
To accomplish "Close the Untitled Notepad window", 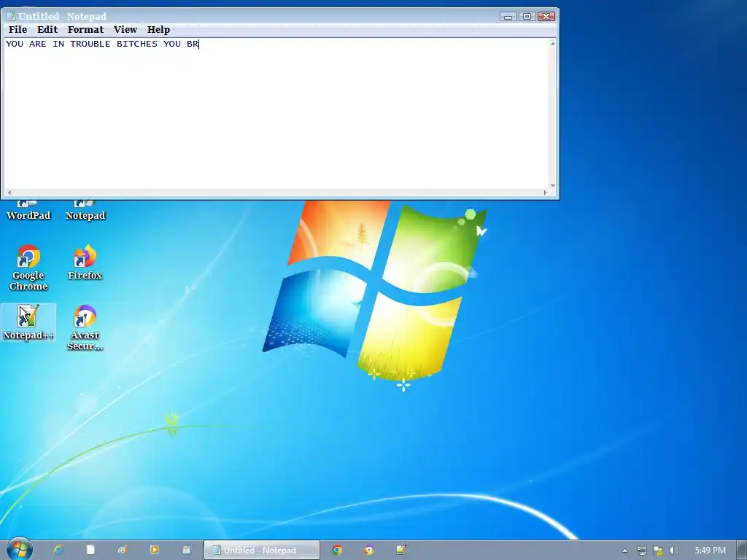I will coord(546,17).
